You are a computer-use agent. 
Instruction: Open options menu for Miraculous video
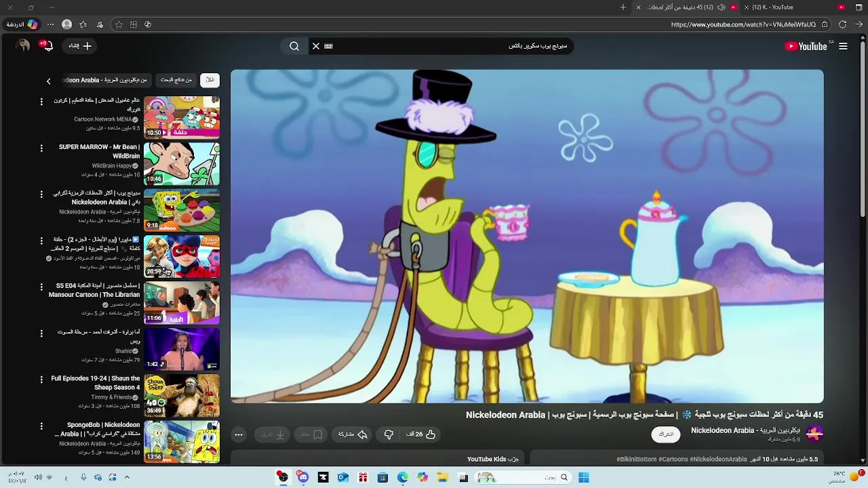coord(41,241)
